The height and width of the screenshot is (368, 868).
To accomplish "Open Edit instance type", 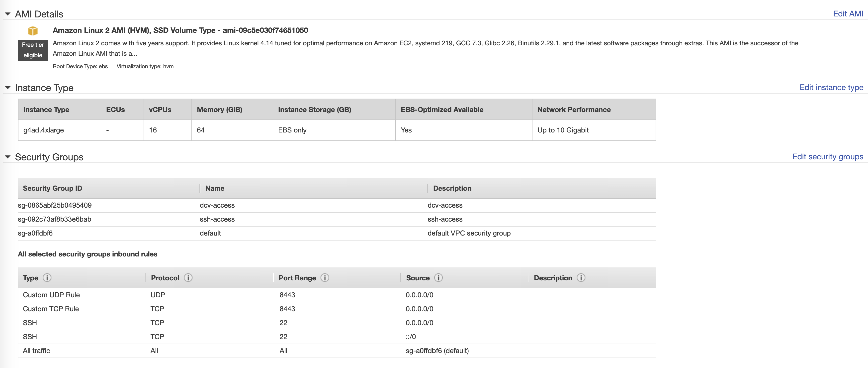I will click(831, 87).
